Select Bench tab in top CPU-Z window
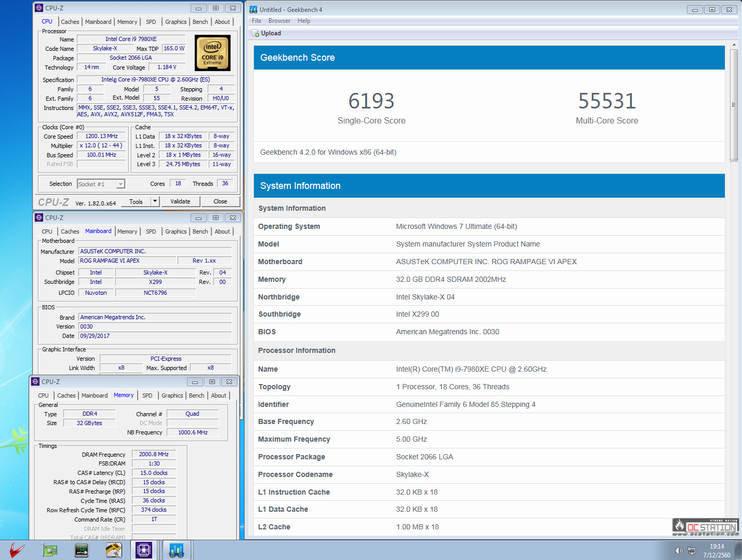The image size is (742, 560). (x=200, y=22)
